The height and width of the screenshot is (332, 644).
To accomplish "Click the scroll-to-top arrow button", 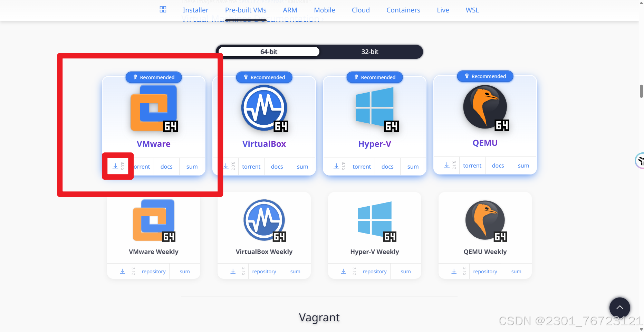I will tap(620, 307).
